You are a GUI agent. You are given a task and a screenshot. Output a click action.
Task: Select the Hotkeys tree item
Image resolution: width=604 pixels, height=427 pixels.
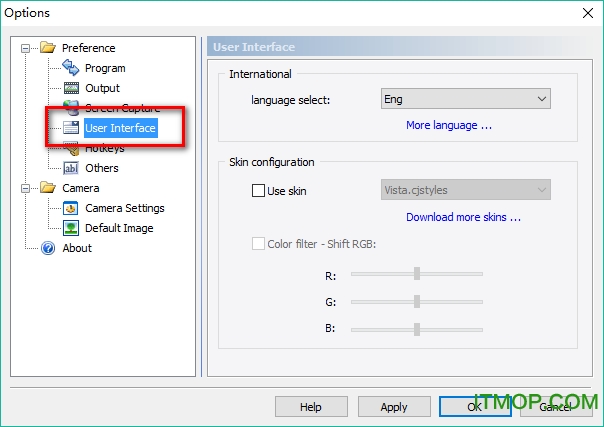104,148
